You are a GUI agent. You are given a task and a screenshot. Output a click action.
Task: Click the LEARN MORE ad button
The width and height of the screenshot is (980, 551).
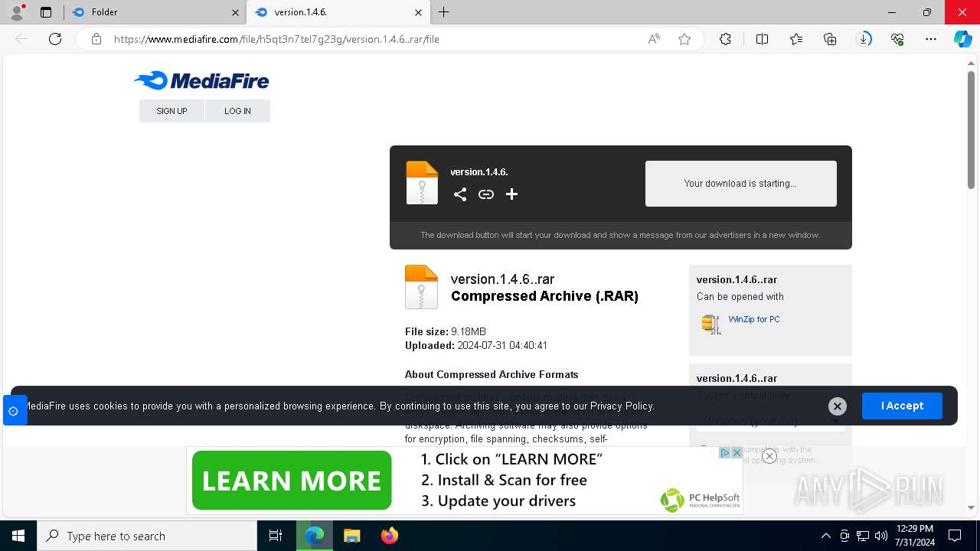[x=292, y=481]
